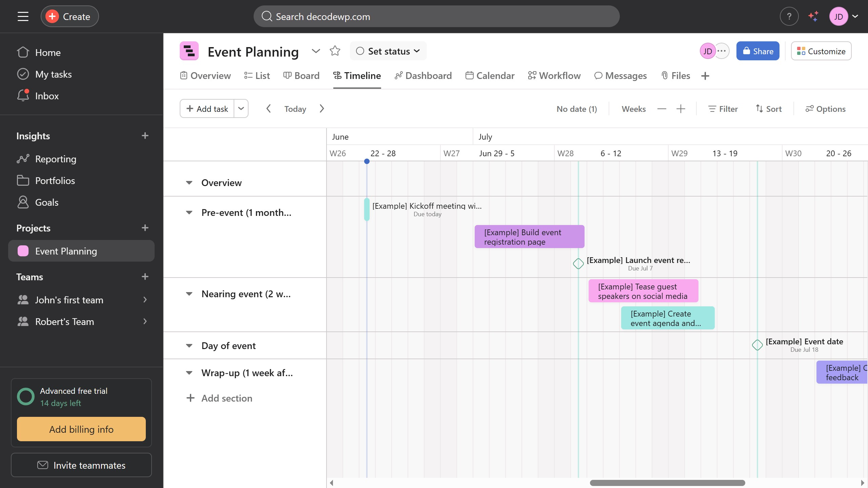Add a new tab with the plus icon
The image size is (868, 488).
[x=705, y=76]
